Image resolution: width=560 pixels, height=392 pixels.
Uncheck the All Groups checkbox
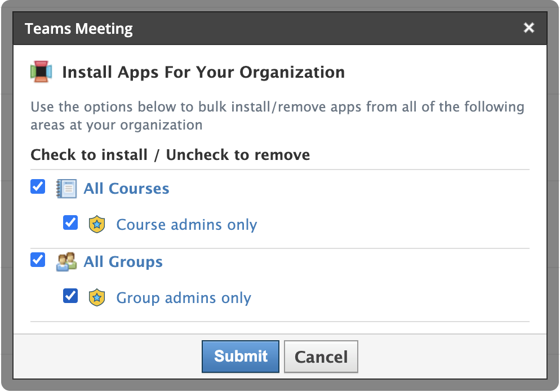pos(38,260)
